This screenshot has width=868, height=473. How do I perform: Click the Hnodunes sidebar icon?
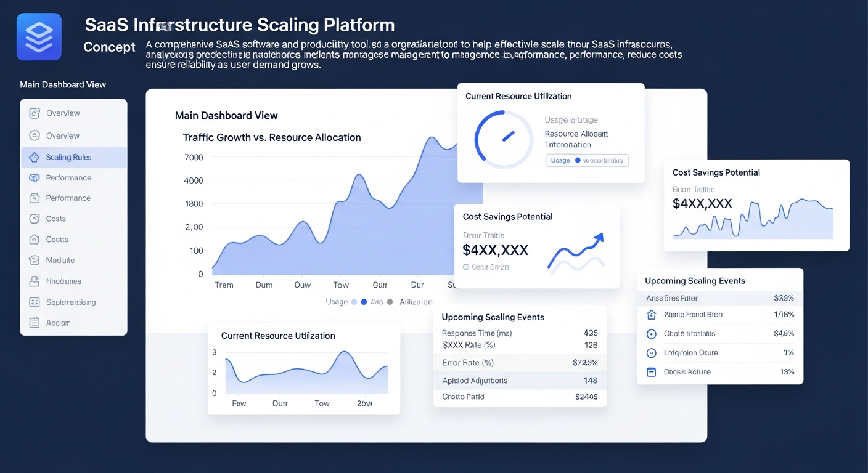[35, 281]
